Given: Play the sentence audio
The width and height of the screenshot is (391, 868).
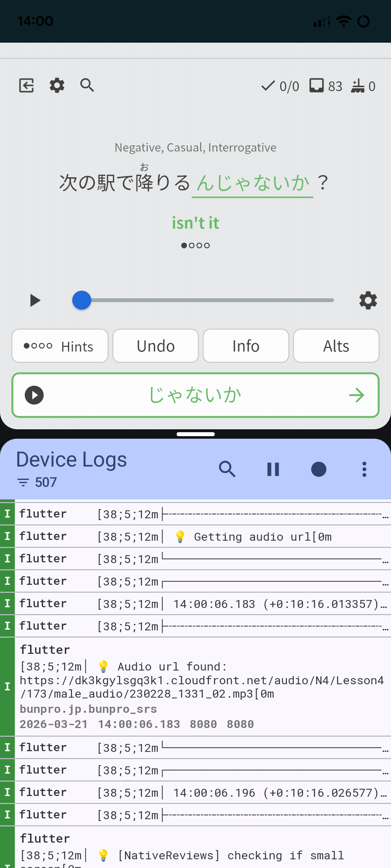Looking at the screenshot, I should pos(35,301).
